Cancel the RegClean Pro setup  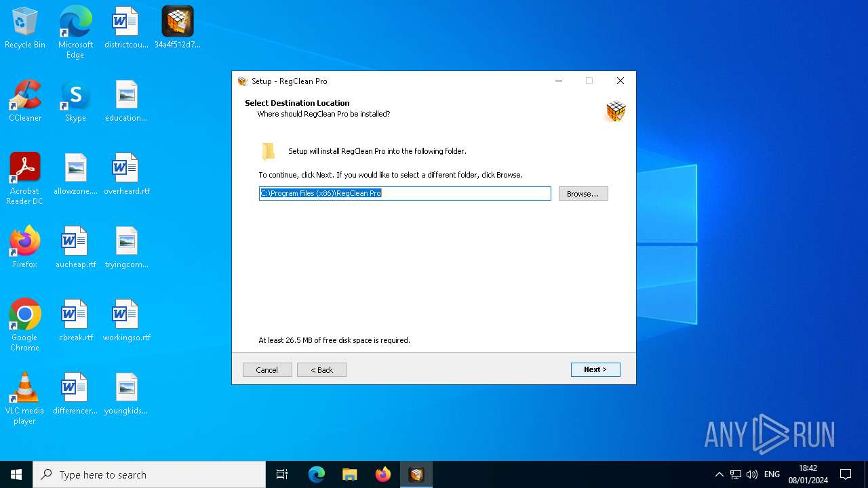(267, 370)
